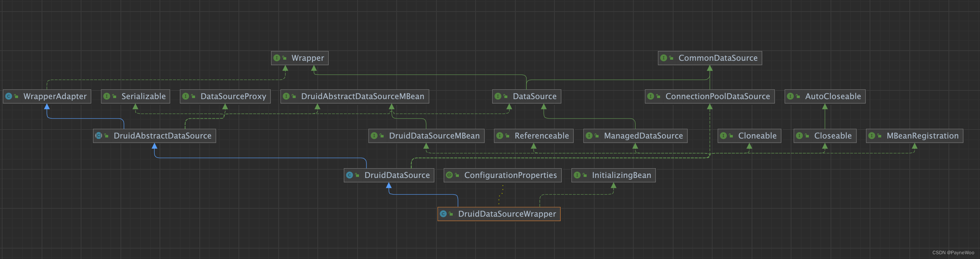Click the interface icon beside Closeable
Image resolution: width=980 pixels, height=259 pixels.
pos(799,135)
